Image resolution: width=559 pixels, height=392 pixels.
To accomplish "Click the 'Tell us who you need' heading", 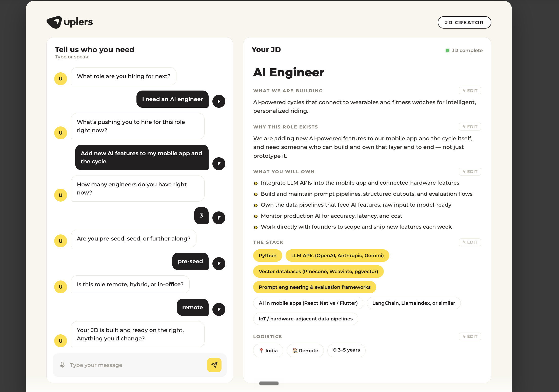I will pyautogui.click(x=94, y=50).
